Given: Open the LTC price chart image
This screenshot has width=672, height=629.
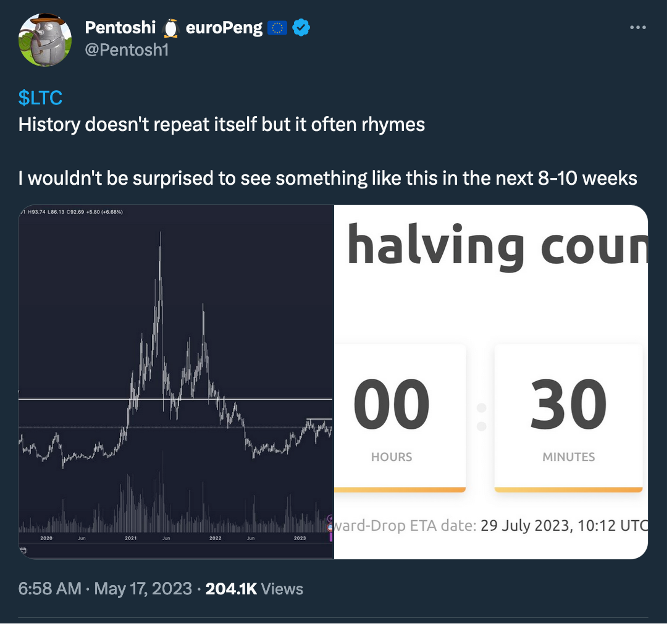Looking at the screenshot, I should point(175,382).
